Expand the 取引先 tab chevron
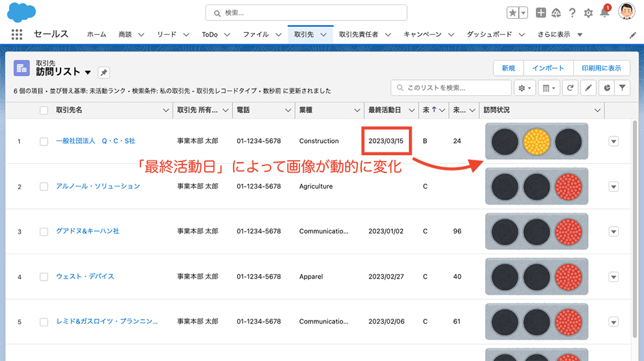The image size is (644, 361). click(324, 35)
